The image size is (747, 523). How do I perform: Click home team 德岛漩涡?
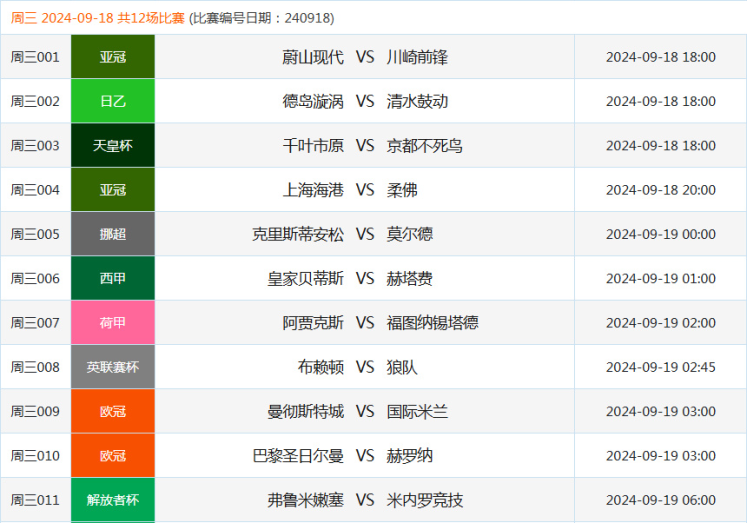point(313,101)
